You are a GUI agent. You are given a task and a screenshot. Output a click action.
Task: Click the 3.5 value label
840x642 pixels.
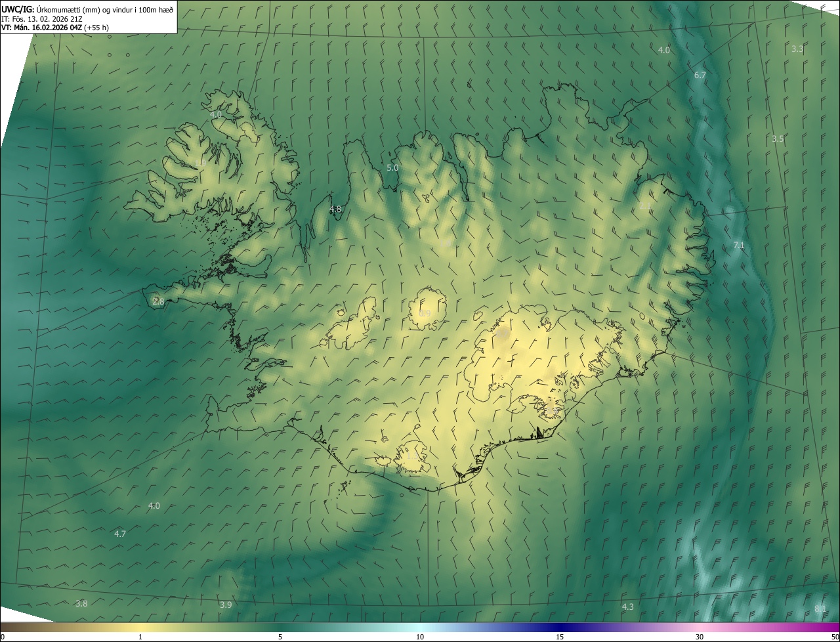click(778, 139)
